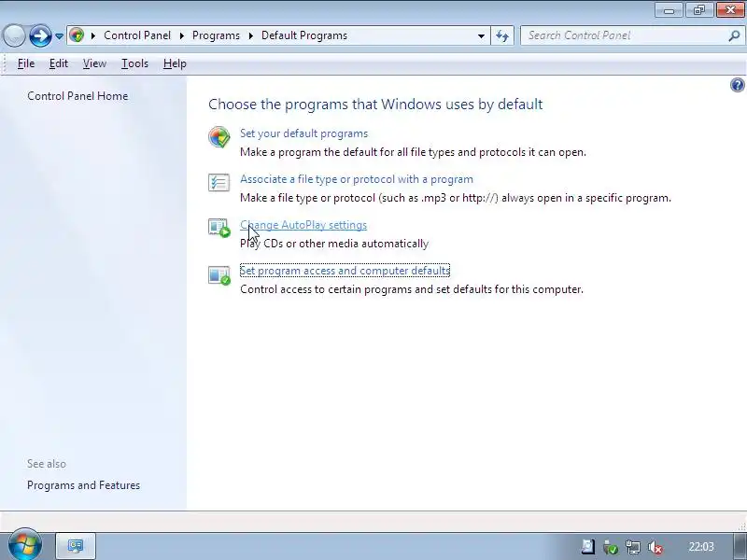This screenshot has width=747, height=560.
Task: Click the taskbar clock showing 22:03
Action: tap(701, 547)
